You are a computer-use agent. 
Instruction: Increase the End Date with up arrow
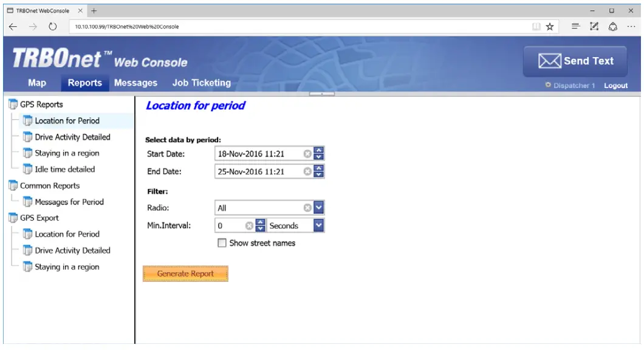click(319, 168)
